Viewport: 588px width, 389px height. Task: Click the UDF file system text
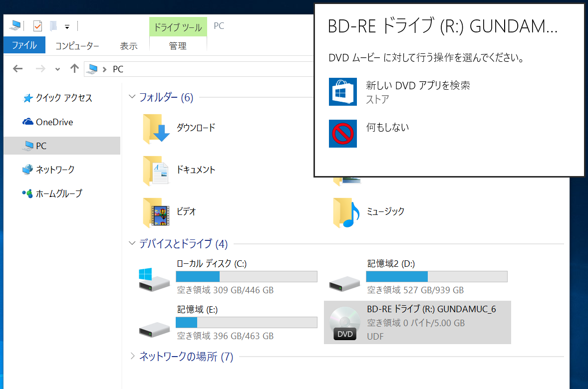pos(375,336)
